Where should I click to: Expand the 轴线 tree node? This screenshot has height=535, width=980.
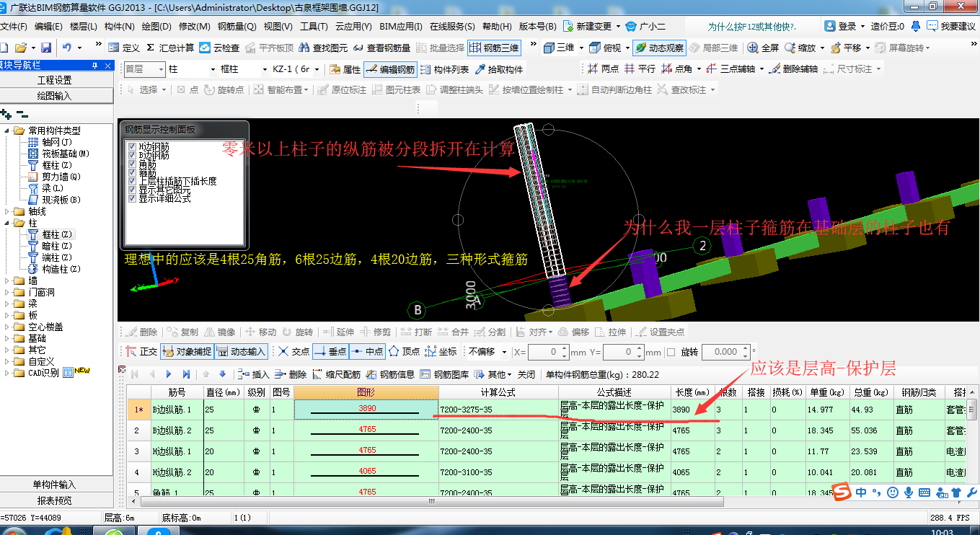click(x=7, y=211)
